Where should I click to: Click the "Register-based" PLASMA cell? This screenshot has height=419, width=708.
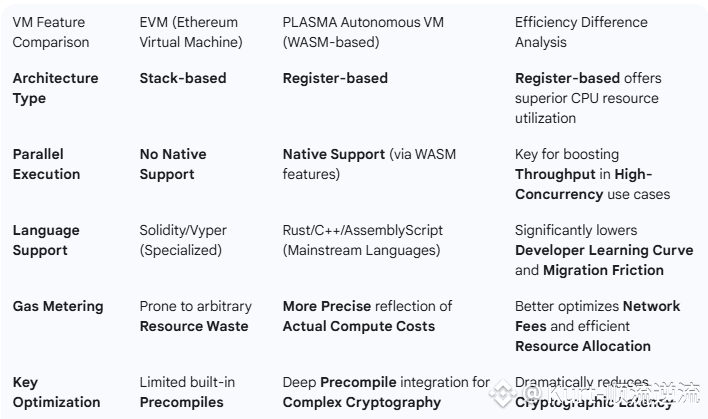tap(335, 78)
